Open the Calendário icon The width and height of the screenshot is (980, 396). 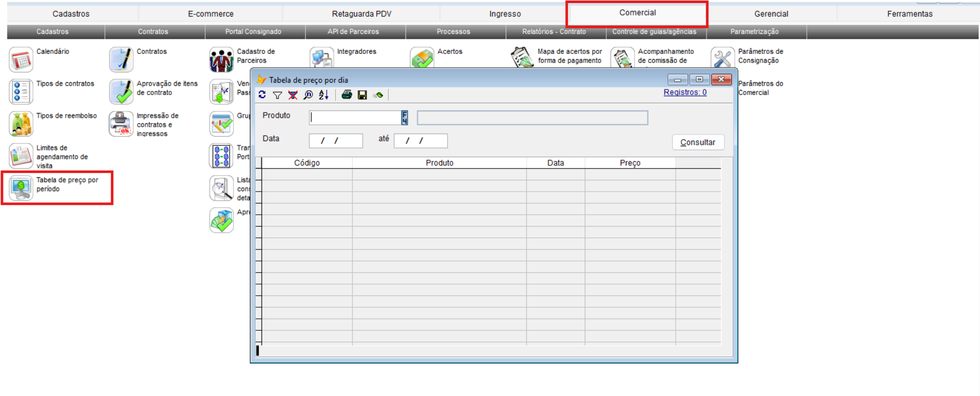(x=21, y=60)
